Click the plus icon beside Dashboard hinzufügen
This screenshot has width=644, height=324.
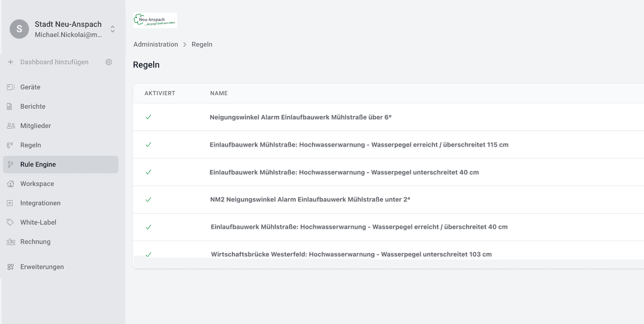11,62
